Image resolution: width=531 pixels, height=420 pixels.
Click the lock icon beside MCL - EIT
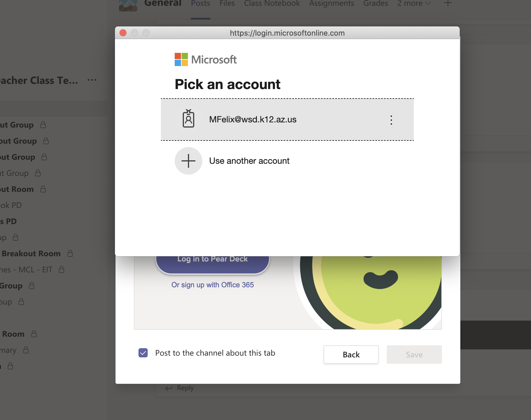coord(61,269)
